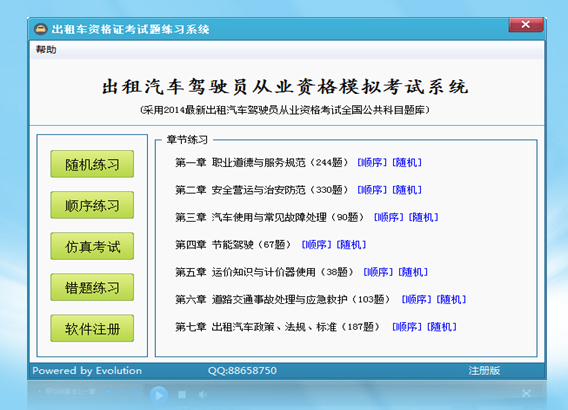Practice 第三章 汽车使用 in 顺序 order
Image resolution: width=568 pixels, height=410 pixels.
(x=388, y=217)
